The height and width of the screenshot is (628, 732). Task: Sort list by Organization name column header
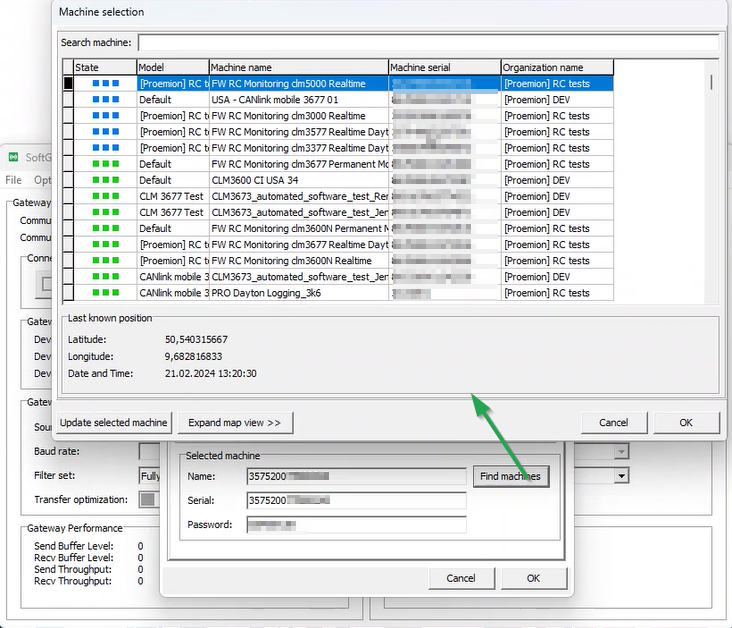tap(557, 67)
